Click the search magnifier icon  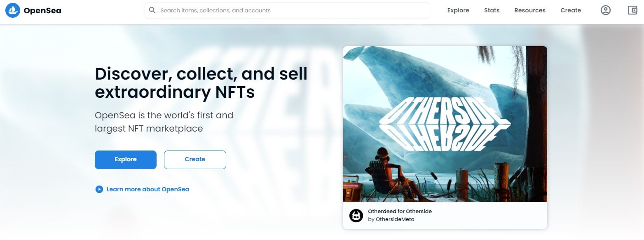point(152,10)
